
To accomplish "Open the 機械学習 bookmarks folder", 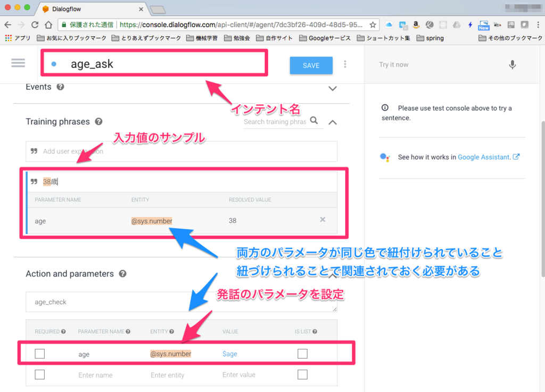I will tap(202, 38).
